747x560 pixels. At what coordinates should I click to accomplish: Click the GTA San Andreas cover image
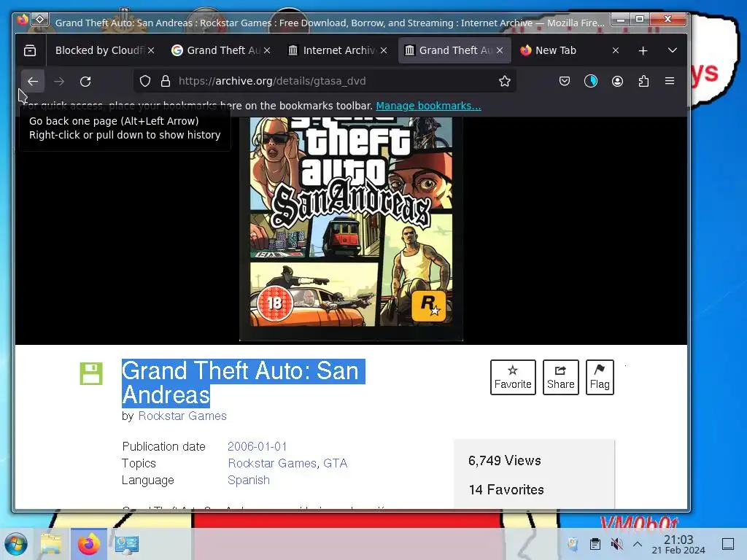tap(351, 227)
